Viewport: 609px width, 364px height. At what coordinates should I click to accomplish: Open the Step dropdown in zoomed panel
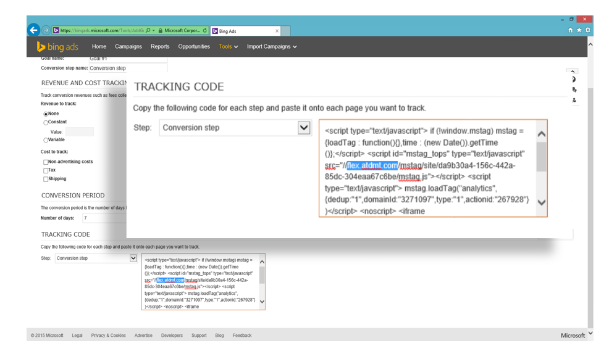pos(235,128)
